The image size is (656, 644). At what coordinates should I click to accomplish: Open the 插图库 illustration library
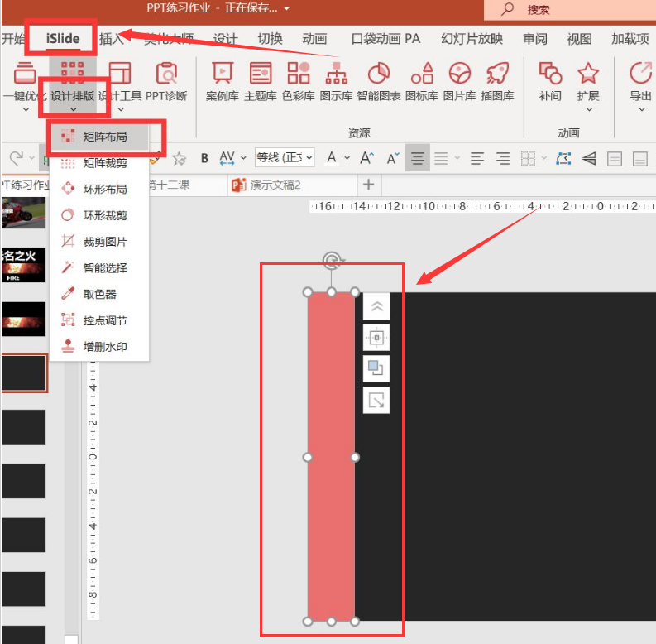[x=497, y=82]
